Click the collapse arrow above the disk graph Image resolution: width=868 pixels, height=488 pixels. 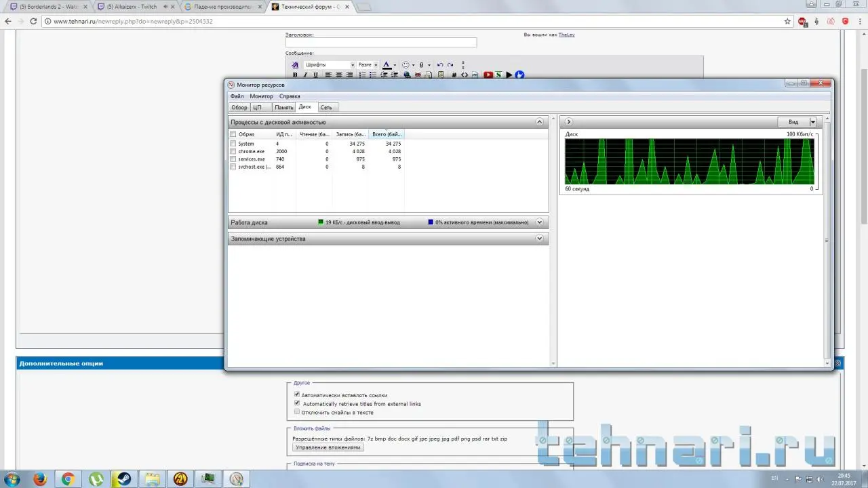point(568,122)
